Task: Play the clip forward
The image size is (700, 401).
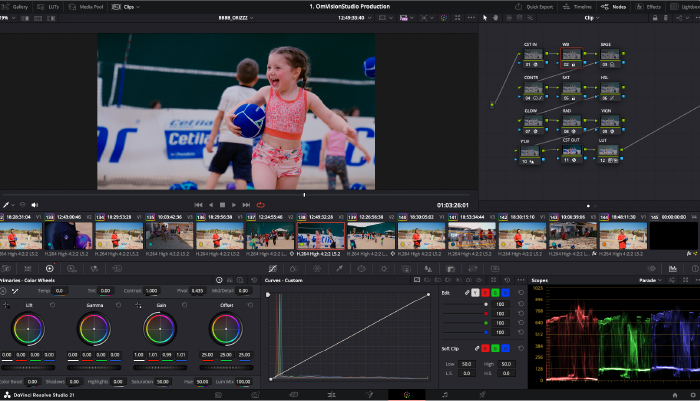Action: click(234, 205)
